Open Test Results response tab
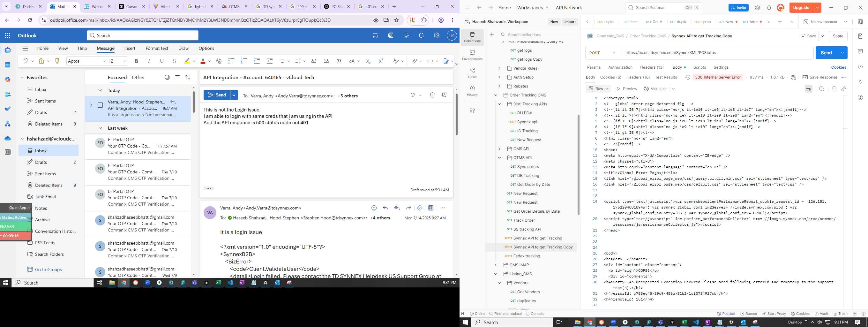 (x=666, y=77)
